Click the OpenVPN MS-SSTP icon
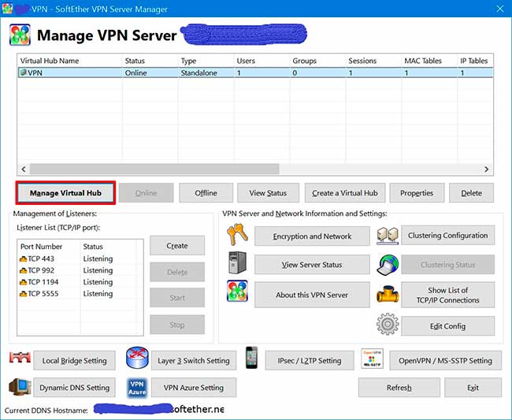The height and width of the screenshot is (420, 512). [x=373, y=359]
